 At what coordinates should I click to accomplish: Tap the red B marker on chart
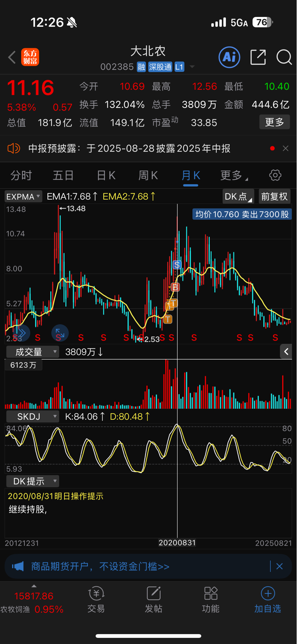pyautogui.click(x=175, y=287)
